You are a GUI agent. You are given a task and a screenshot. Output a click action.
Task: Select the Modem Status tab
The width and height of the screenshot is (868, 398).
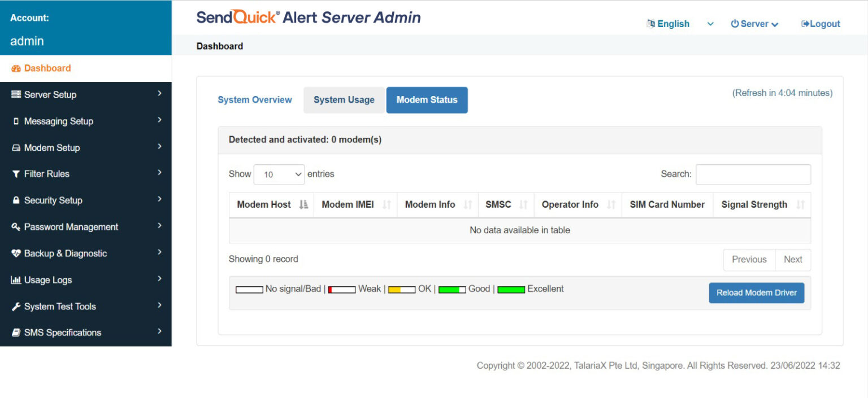coord(427,100)
